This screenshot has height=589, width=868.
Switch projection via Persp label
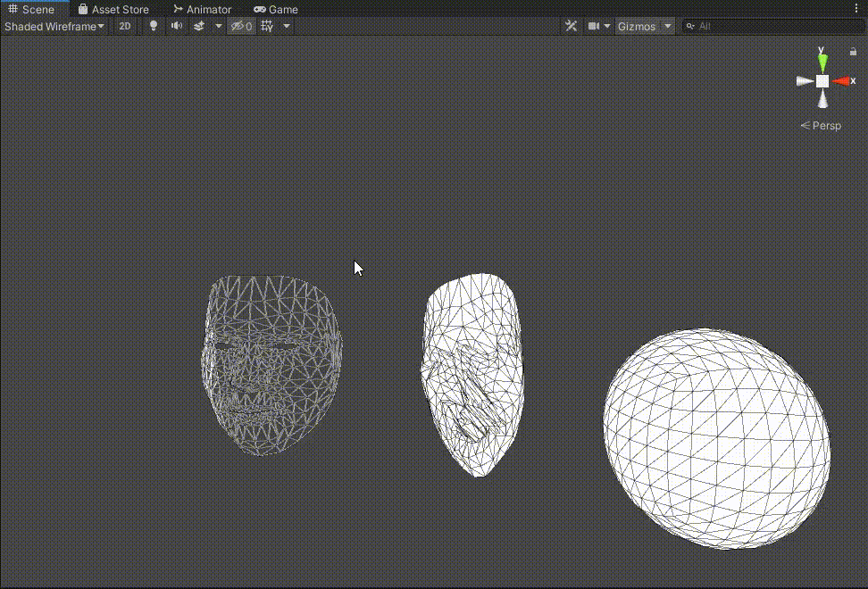(x=821, y=126)
